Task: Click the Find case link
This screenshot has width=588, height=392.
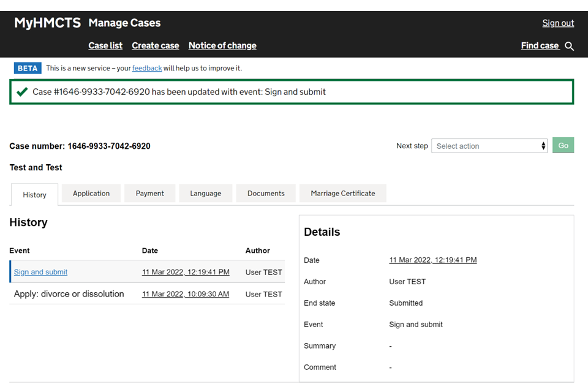Action: (x=540, y=46)
